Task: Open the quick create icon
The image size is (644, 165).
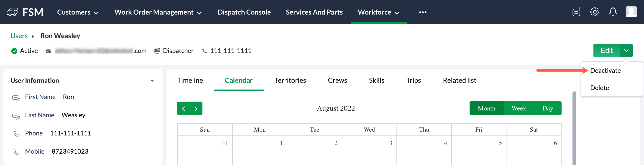Action: point(577,12)
